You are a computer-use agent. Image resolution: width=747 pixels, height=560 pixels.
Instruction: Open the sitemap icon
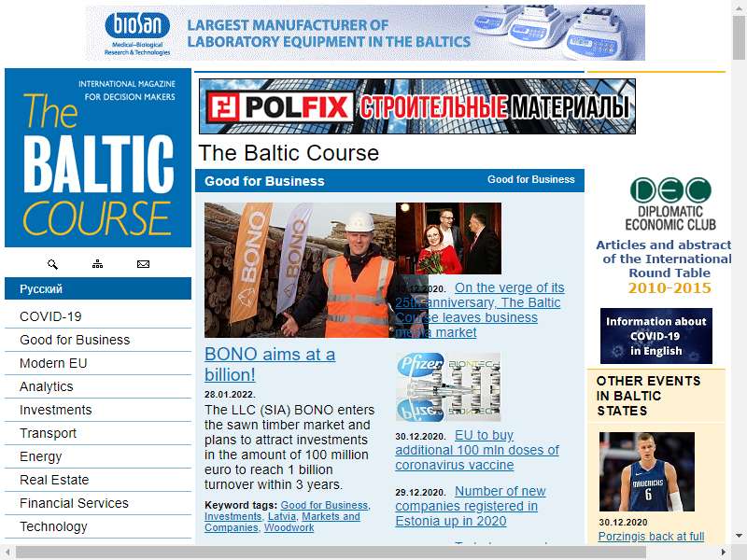[97, 264]
